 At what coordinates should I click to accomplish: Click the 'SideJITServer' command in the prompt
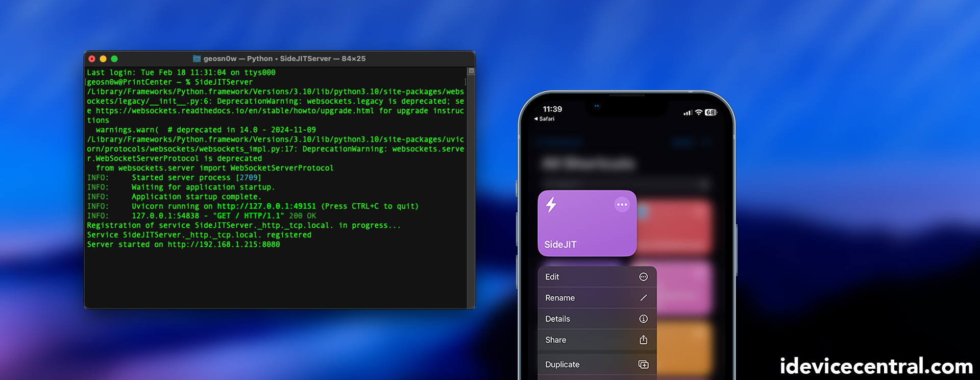point(224,82)
